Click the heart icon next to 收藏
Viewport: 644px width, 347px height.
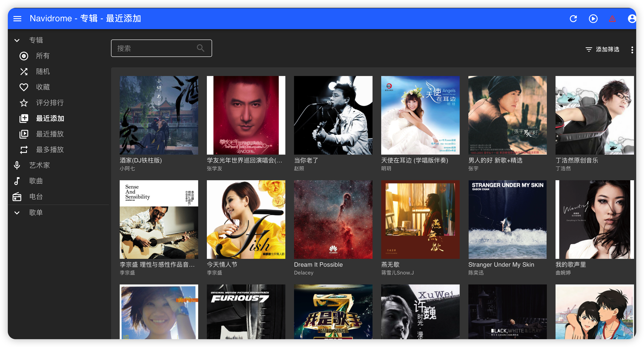24,87
